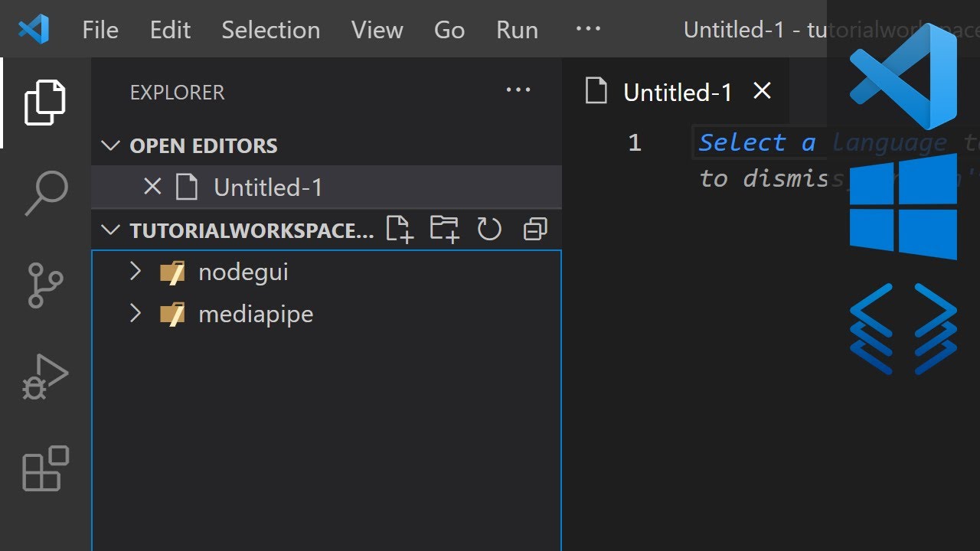Collapse all folders in Explorer
The image size is (980, 551).
pyautogui.click(x=535, y=230)
